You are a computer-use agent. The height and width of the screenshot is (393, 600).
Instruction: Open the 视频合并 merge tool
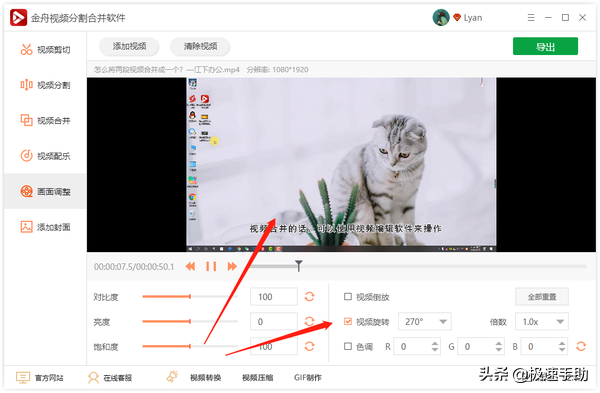pos(45,121)
